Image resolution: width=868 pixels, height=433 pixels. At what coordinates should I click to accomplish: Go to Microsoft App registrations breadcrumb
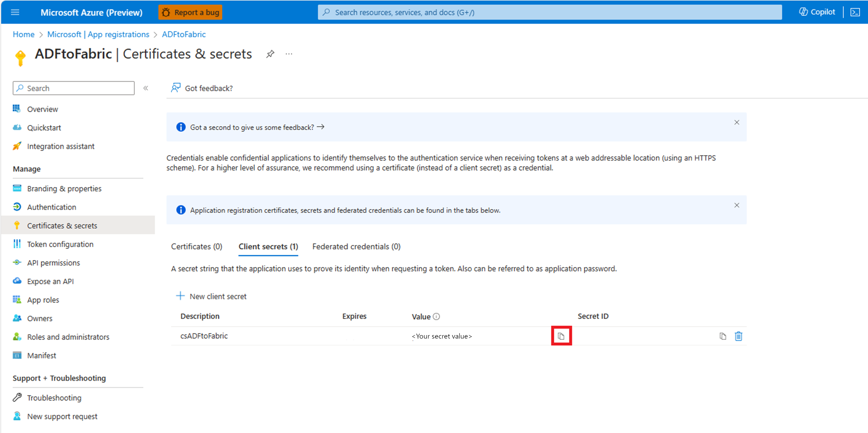98,34
